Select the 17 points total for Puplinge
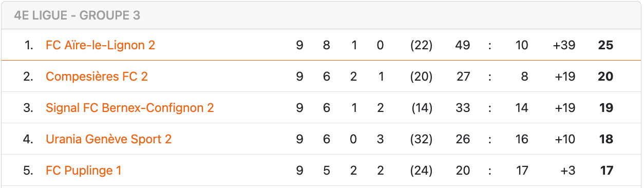The width and height of the screenshot is (644, 188). pyautogui.click(x=607, y=171)
